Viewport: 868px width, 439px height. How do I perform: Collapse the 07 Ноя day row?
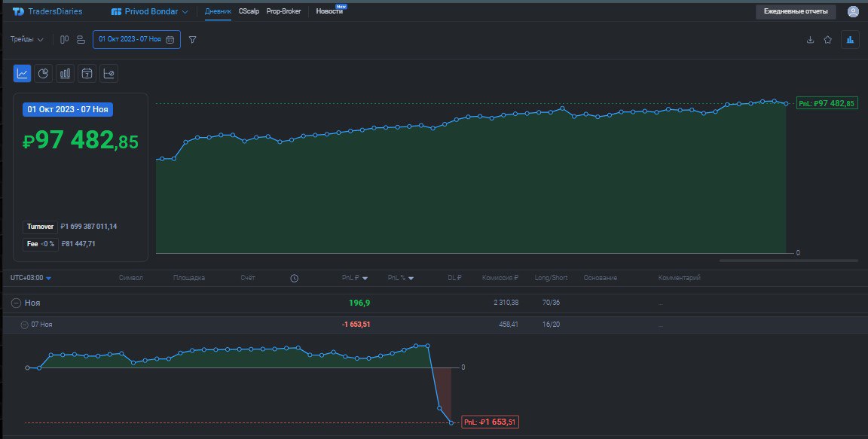pos(24,325)
